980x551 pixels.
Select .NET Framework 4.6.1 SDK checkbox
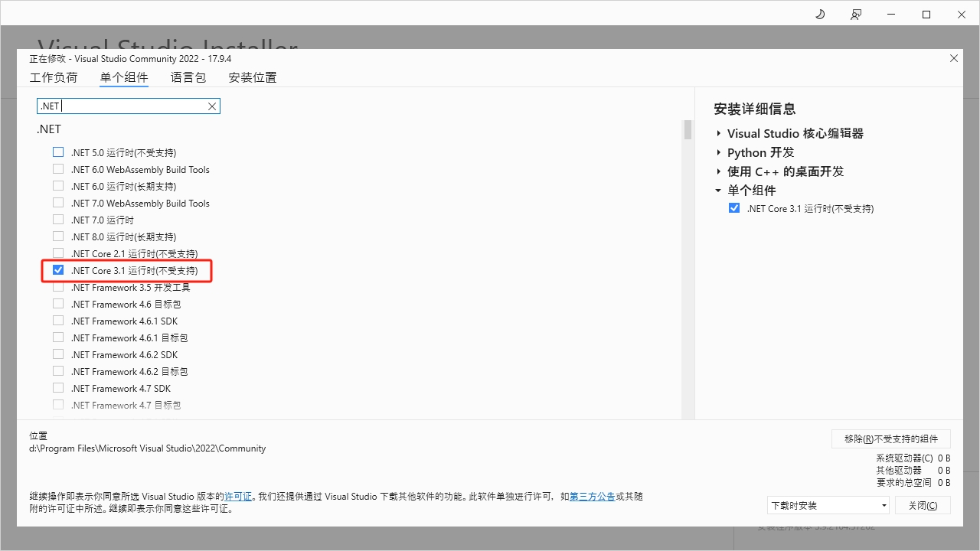[58, 321]
